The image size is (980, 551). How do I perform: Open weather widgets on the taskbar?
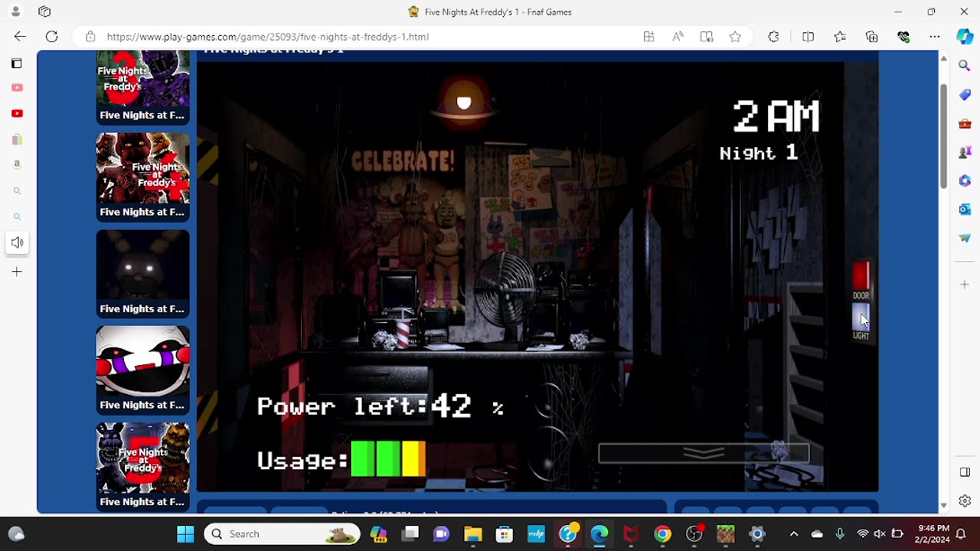pos(15,534)
